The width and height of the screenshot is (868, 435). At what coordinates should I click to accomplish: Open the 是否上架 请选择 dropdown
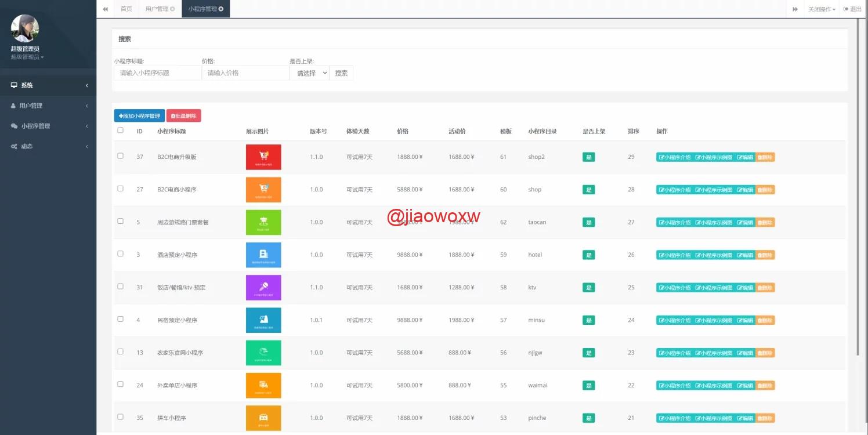[309, 73]
